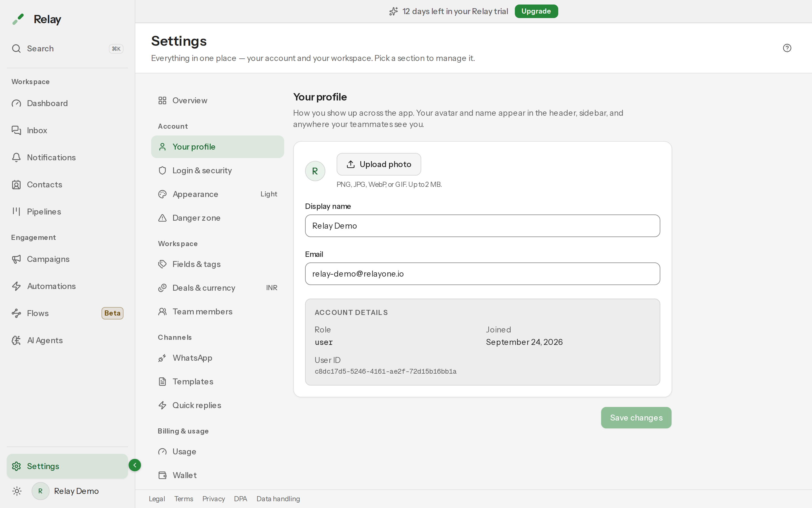The image size is (812, 508).
Task: Open Pipelines in the sidebar
Action: pyautogui.click(x=67, y=212)
